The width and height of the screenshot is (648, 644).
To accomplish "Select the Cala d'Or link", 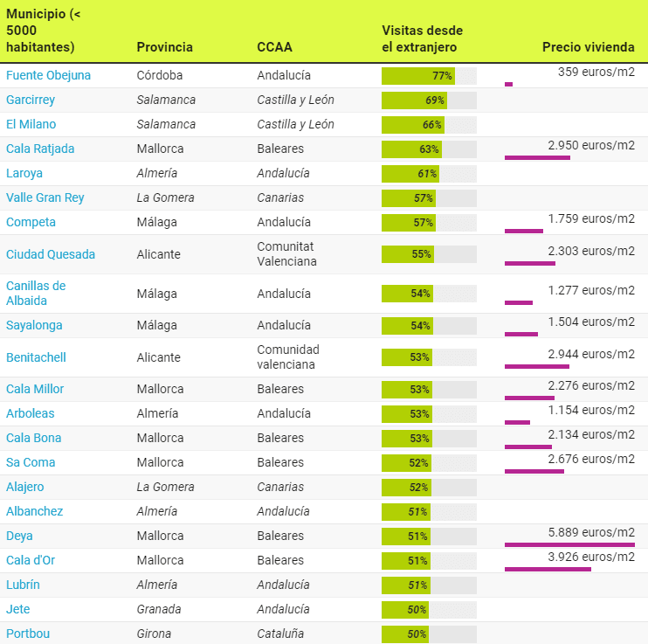I will pos(31,560).
